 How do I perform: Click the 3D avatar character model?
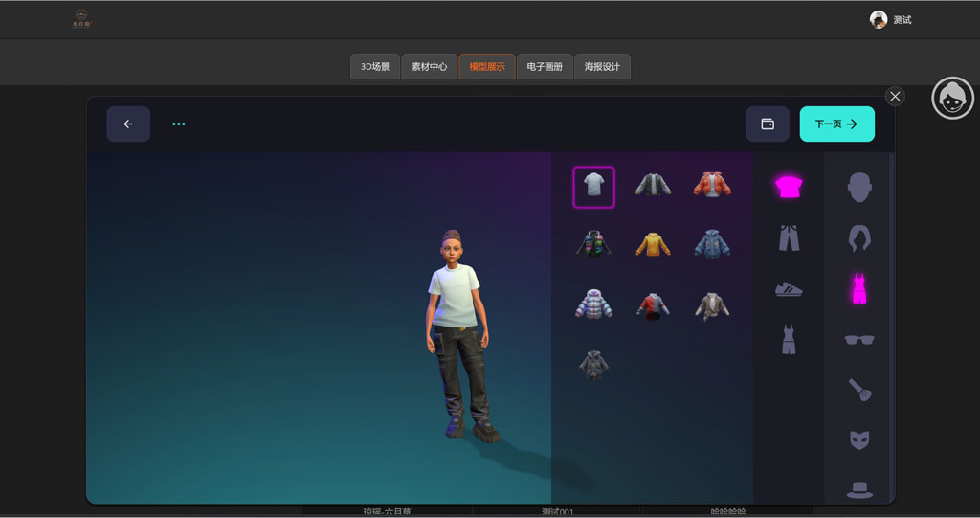click(460, 337)
